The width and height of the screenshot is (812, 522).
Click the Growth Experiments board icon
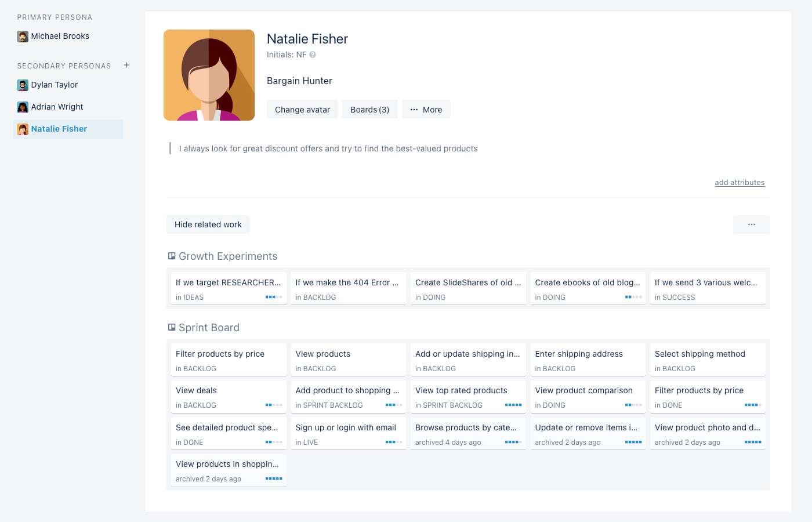coord(172,256)
